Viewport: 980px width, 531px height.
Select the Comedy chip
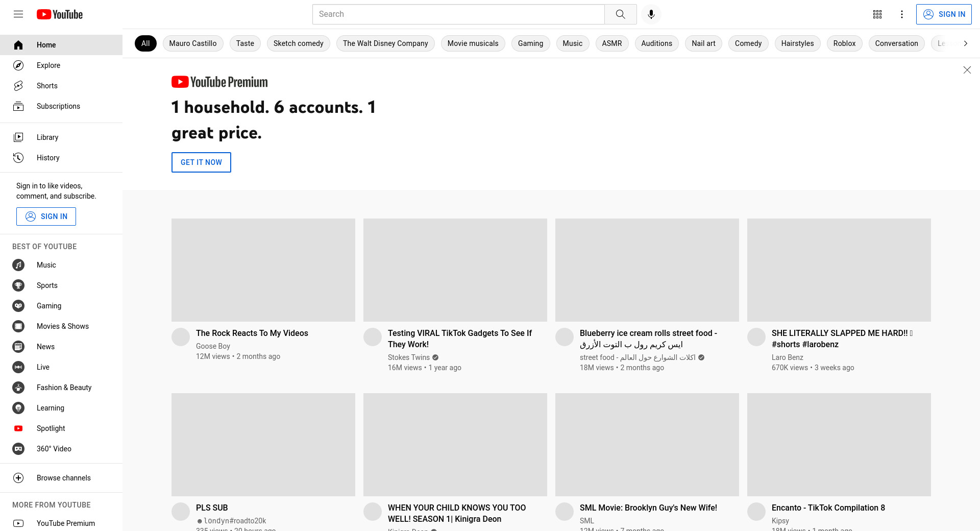coord(748,43)
